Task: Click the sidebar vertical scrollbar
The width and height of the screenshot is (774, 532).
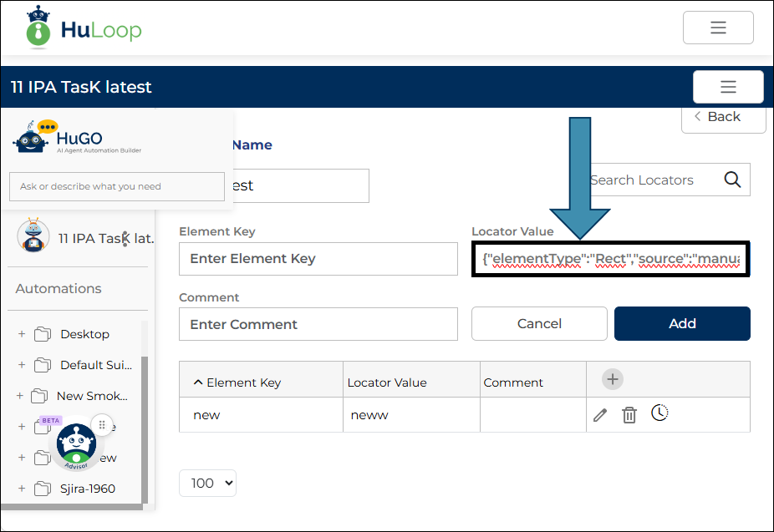Action: (x=145, y=429)
